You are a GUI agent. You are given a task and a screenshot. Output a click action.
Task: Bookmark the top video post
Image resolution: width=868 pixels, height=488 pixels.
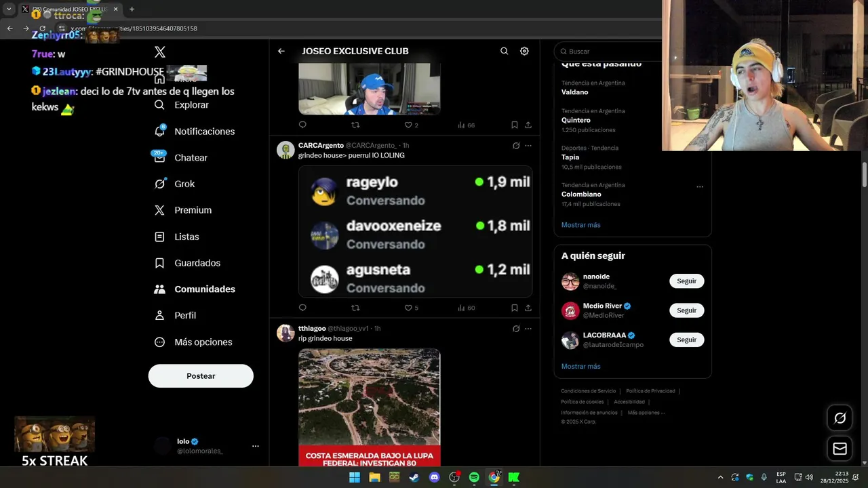point(515,125)
